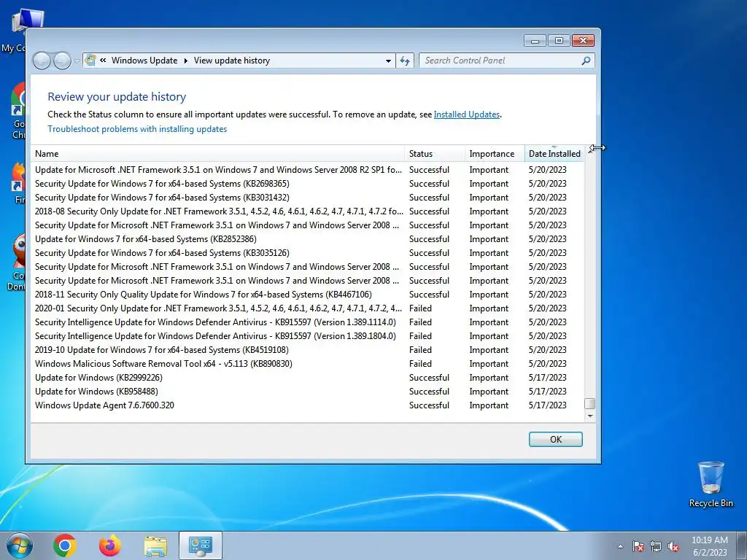747x560 pixels.
Task: Click Failed status of KB890830 row
Action: click(420, 364)
